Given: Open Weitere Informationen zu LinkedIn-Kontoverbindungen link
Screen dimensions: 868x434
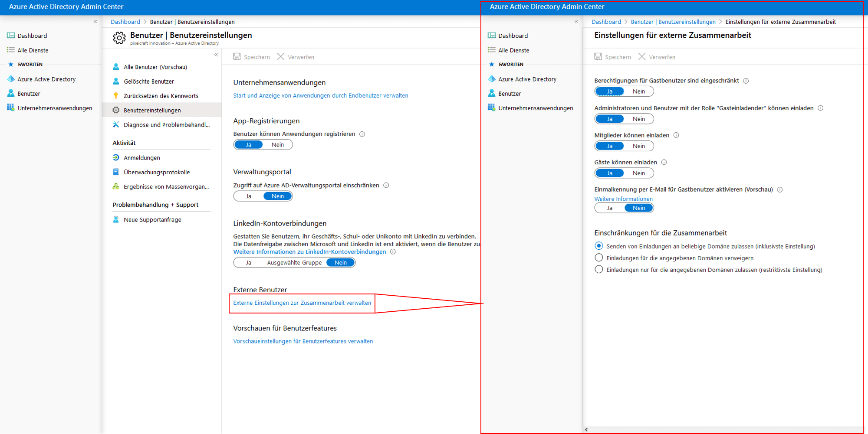Looking at the screenshot, I should coord(309,252).
